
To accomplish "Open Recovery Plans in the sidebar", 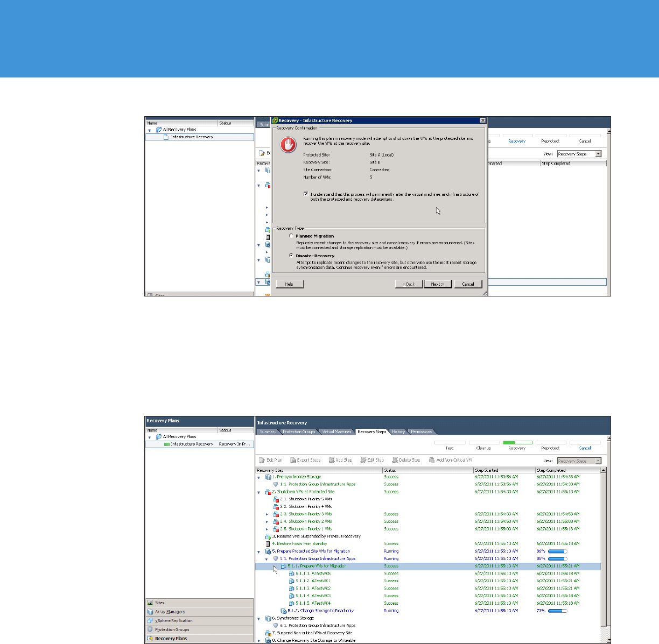I will pos(199,638).
